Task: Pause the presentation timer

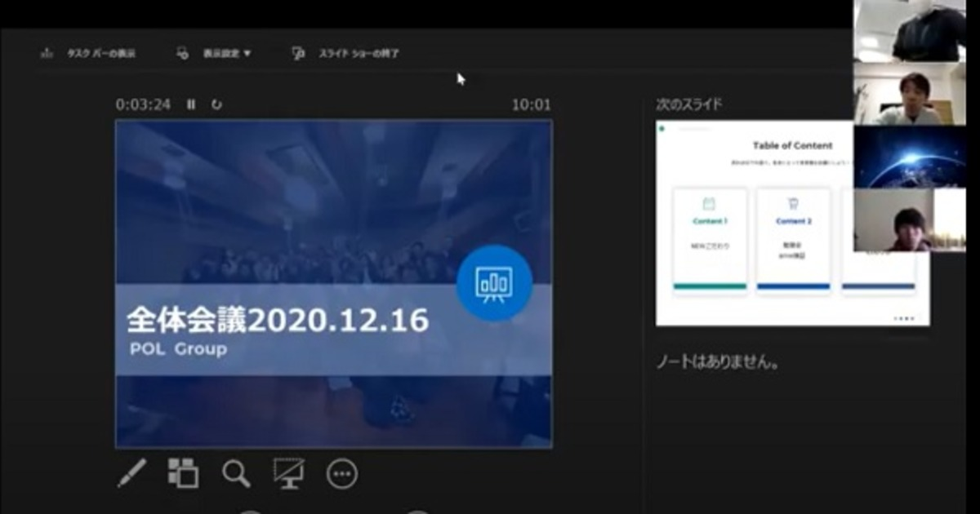Action: (191, 104)
